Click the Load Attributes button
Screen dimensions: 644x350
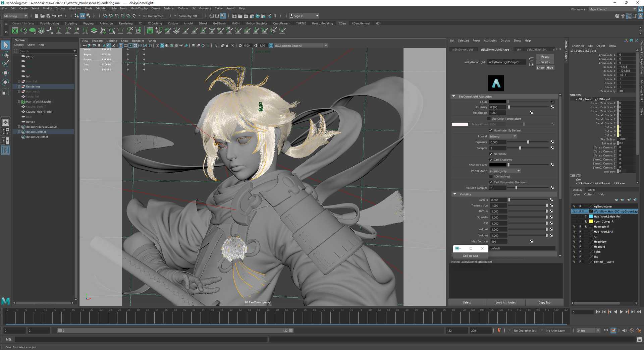point(505,302)
